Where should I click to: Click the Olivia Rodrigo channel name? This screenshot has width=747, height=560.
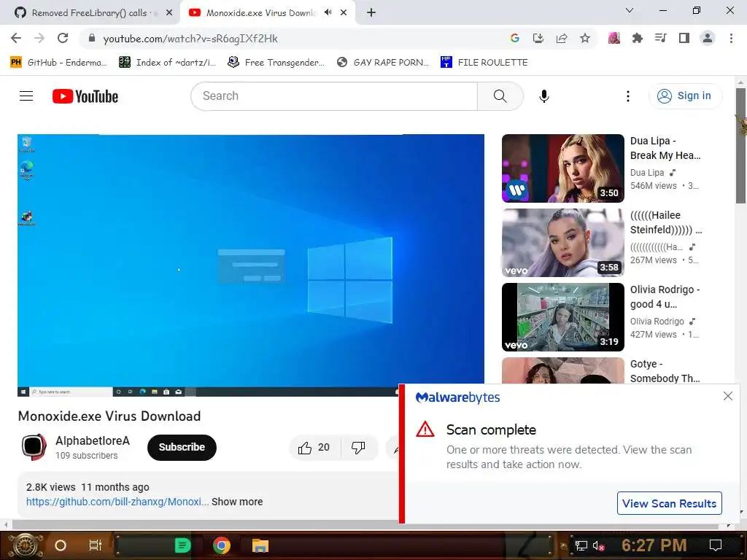(657, 322)
